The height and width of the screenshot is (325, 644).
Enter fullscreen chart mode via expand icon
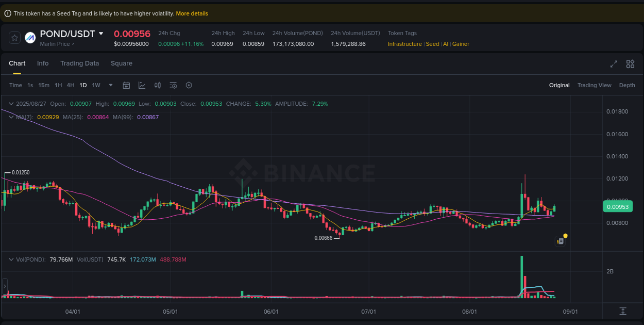[x=614, y=64]
